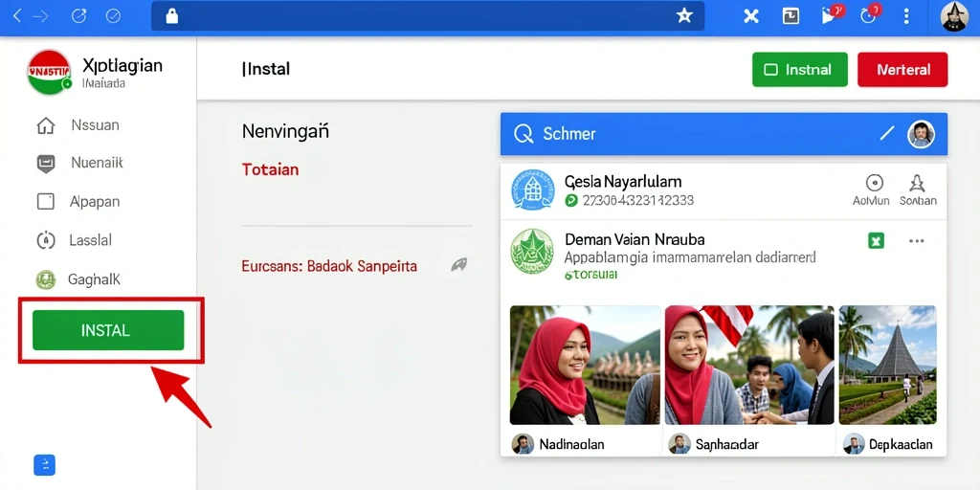Go forward with the browser forward arrow
Screen dimensions: 980x490
[40, 16]
